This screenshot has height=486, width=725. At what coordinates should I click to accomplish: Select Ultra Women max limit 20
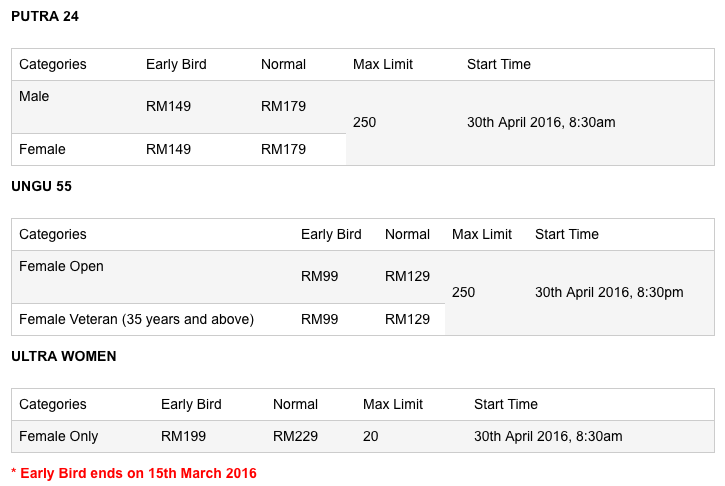[370, 437]
